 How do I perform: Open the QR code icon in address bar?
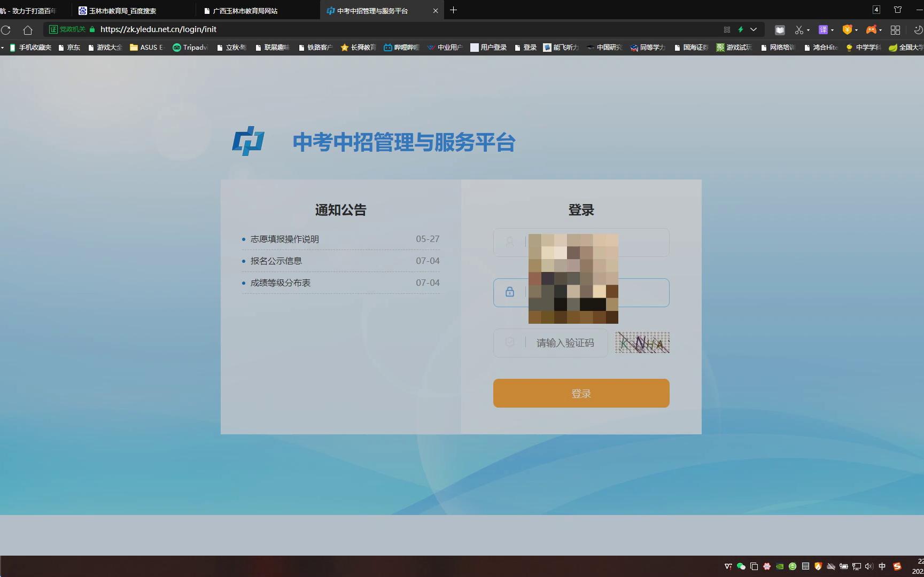tap(727, 29)
